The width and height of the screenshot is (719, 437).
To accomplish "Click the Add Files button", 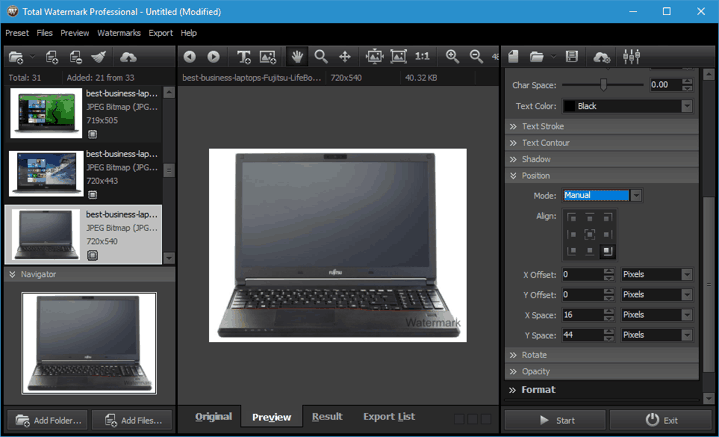I will click(x=133, y=420).
